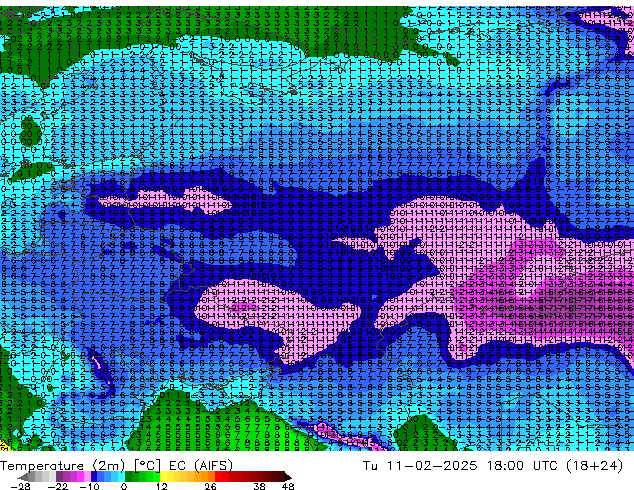This screenshot has height=490, width=634.
Task: Click the '0' legend label
Action: 124,486
